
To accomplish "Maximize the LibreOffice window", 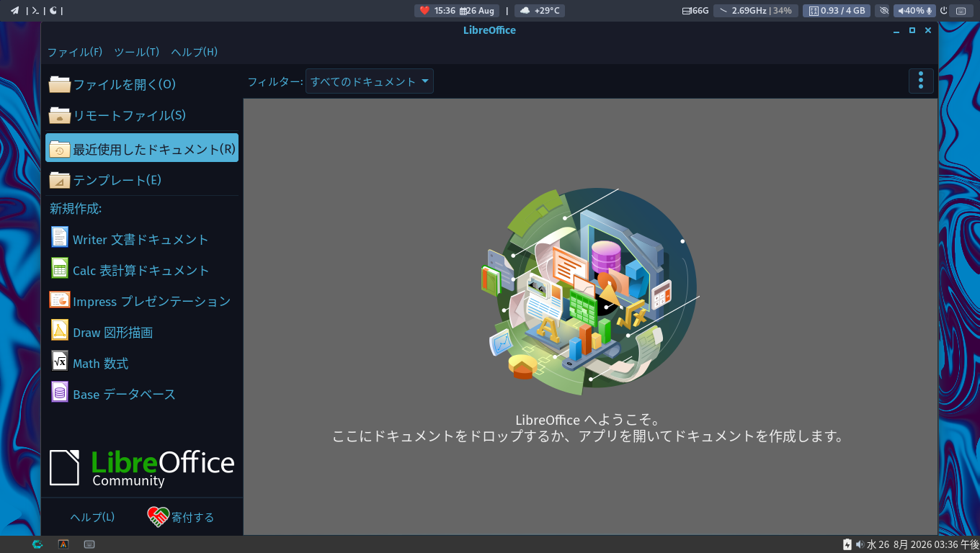I will (912, 31).
